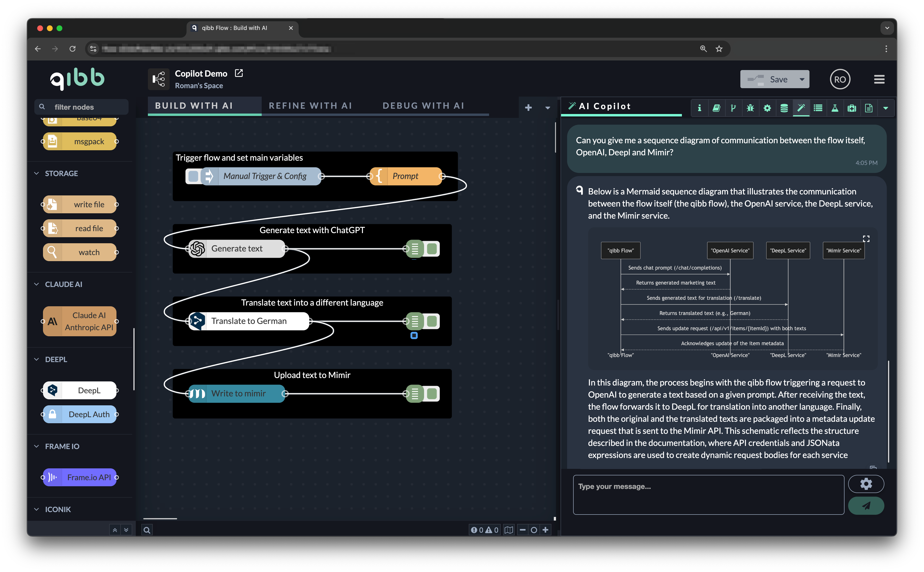Select the magic wand Copilot tool
The width and height of the screenshot is (924, 572).
[x=801, y=108]
